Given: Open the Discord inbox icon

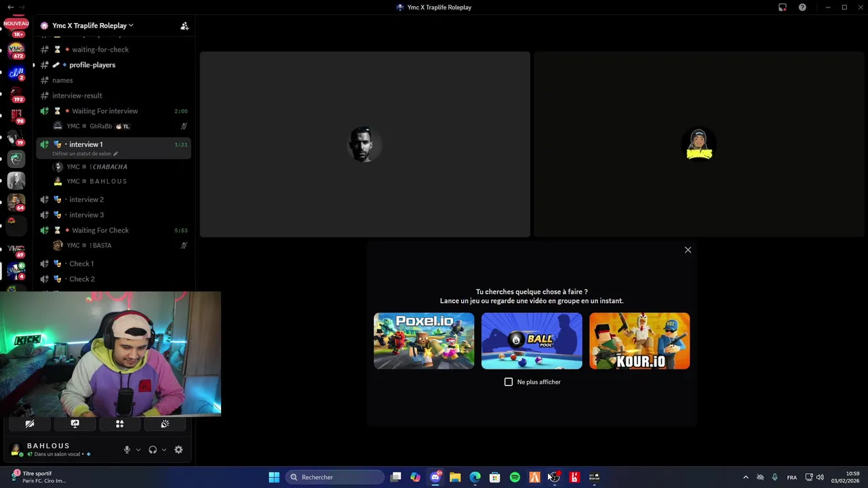Looking at the screenshot, I should [783, 7].
